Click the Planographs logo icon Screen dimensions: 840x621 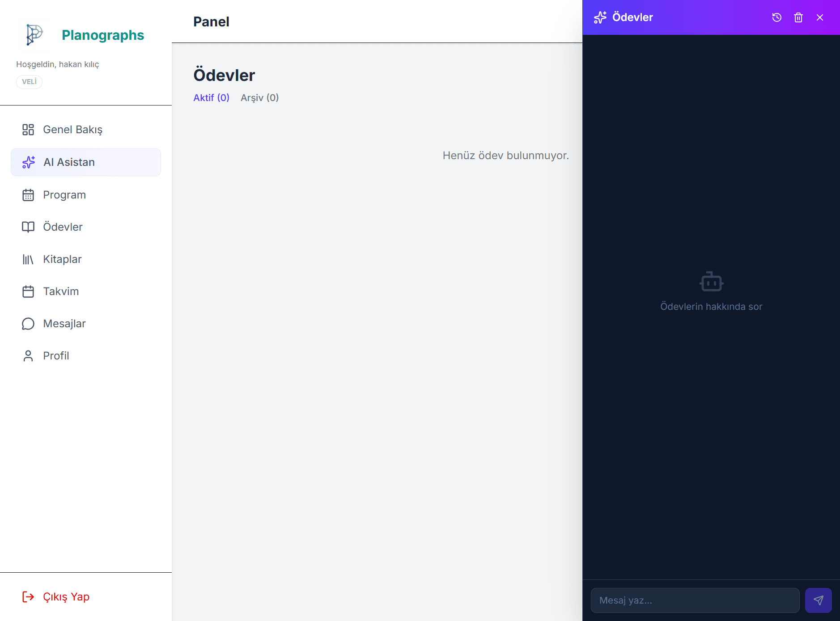pyautogui.click(x=34, y=35)
